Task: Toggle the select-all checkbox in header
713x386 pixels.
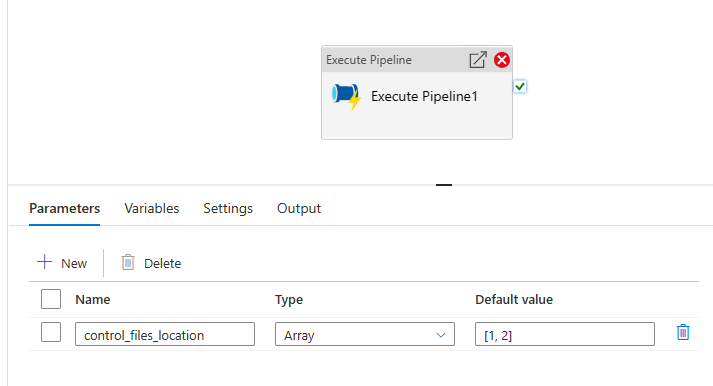Action: click(x=51, y=299)
